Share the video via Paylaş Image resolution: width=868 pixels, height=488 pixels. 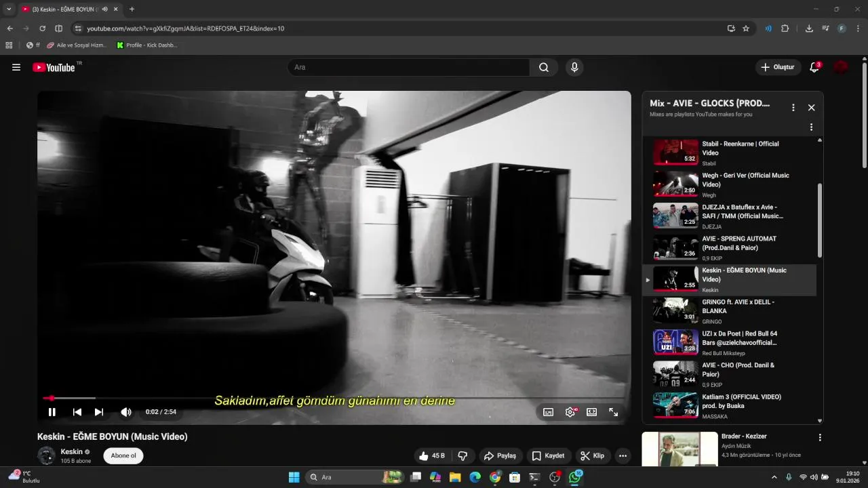coord(500,455)
